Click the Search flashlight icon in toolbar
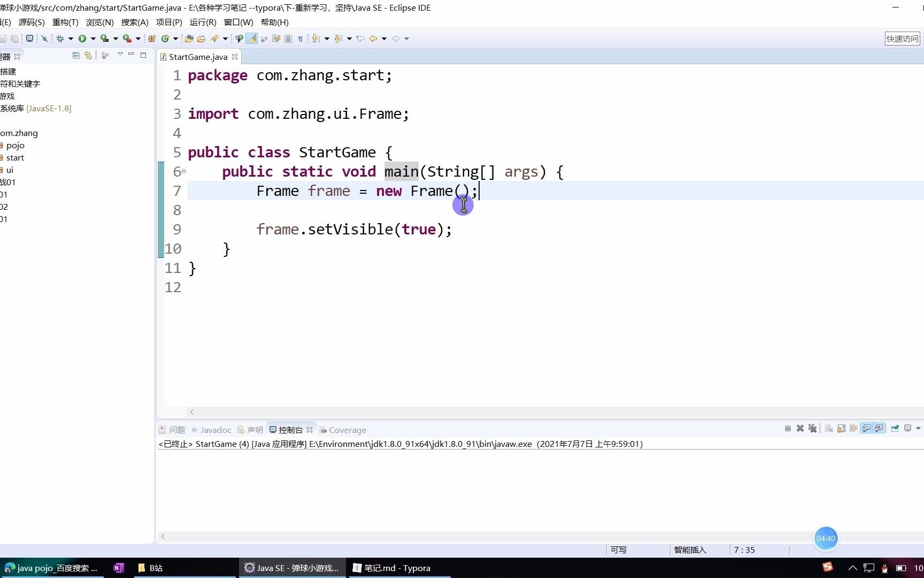The height and width of the screenshot is (578, 924). [x=214, y=39]
